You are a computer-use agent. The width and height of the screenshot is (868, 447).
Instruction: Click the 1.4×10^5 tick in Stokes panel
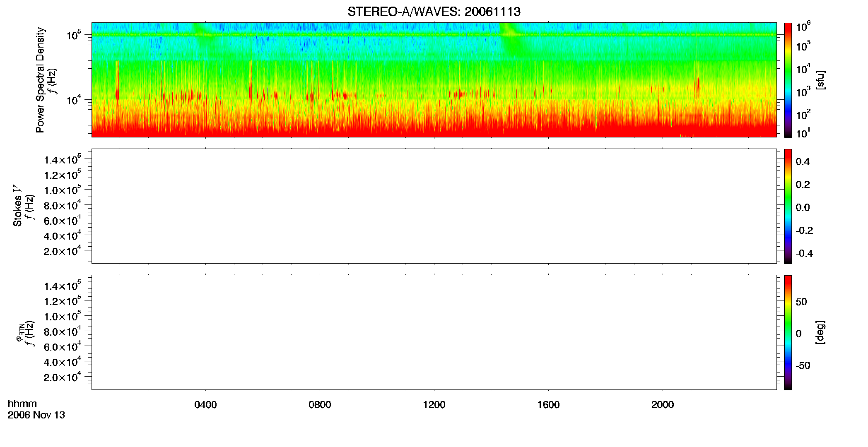click(x=63, y=159)
